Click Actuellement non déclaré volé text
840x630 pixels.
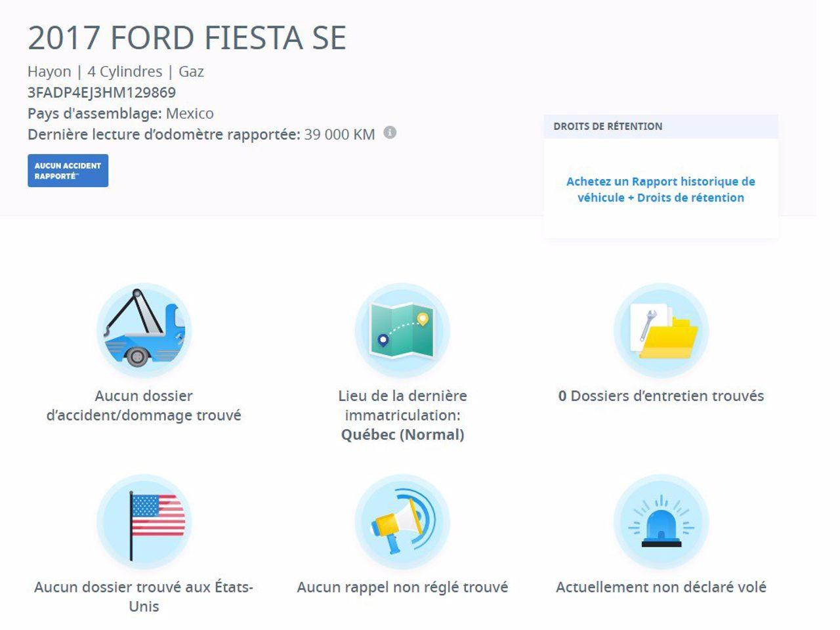[661, 587]
